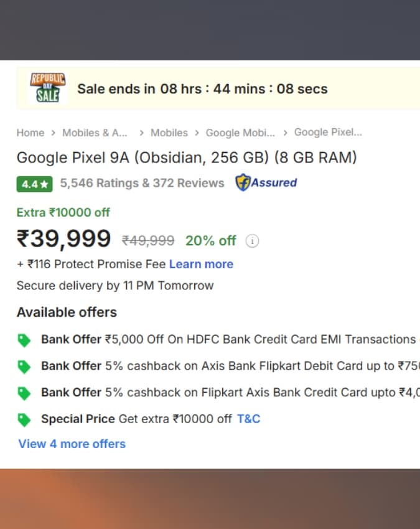This screenshot has width=420, height=529.
Task: Open Learn more about Protect Promise Fee
Action: pyautogui.click(x=201, y=264)
